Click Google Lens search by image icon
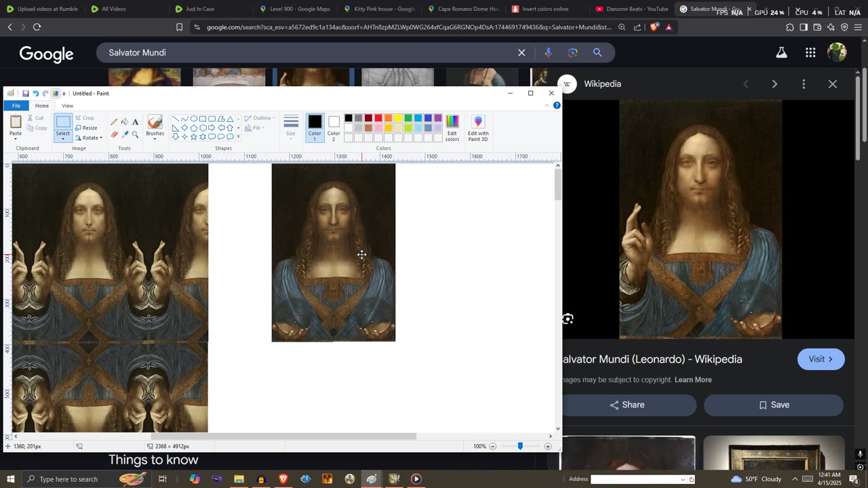Viewport: 868px width, 488px height. [x=573, y=52]
